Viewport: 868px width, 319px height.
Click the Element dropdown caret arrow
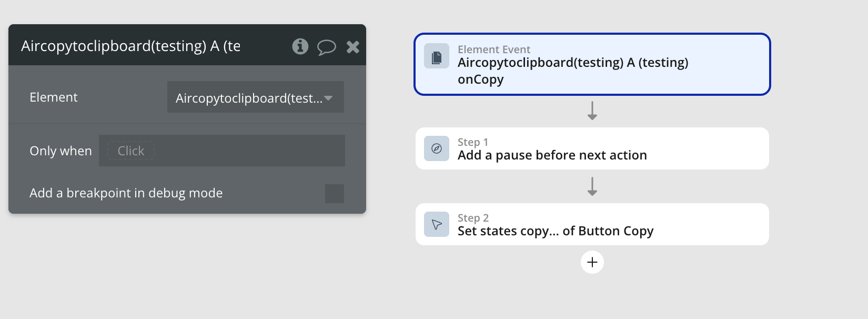(329, 98)
